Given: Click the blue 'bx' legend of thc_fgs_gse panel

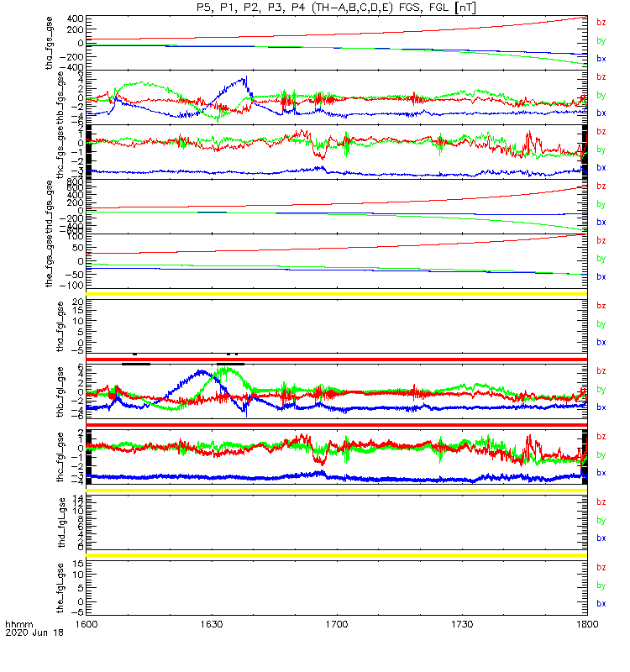Looking at the screenshot, I should coord(601,167).
